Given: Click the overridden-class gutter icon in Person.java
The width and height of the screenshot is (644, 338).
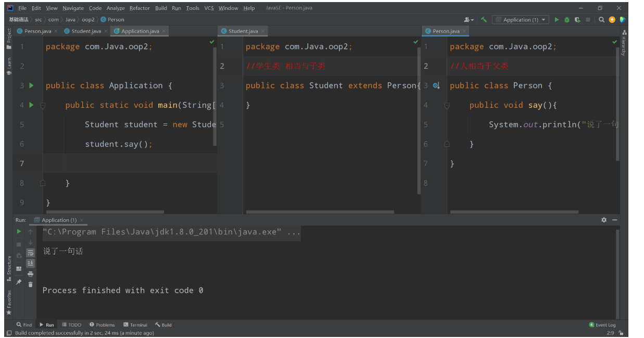Looking at the screenshot, I should click(x=436, y=85).
